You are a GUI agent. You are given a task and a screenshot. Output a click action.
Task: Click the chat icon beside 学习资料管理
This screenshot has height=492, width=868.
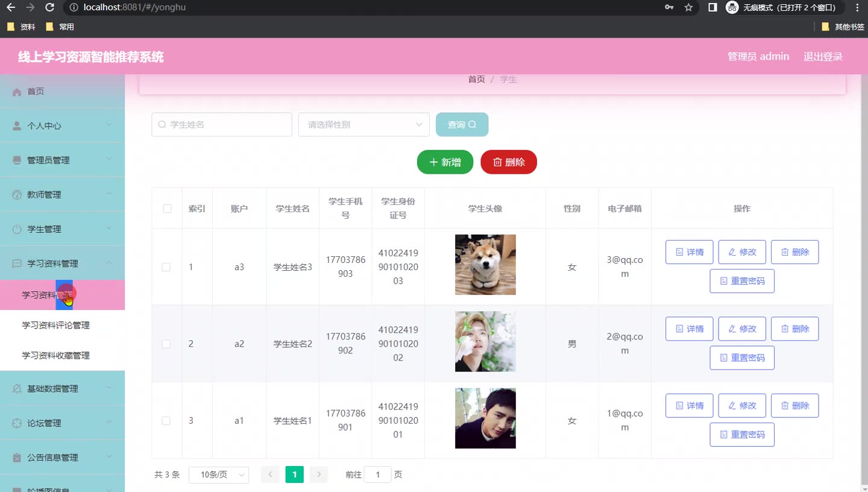[17, 263]
